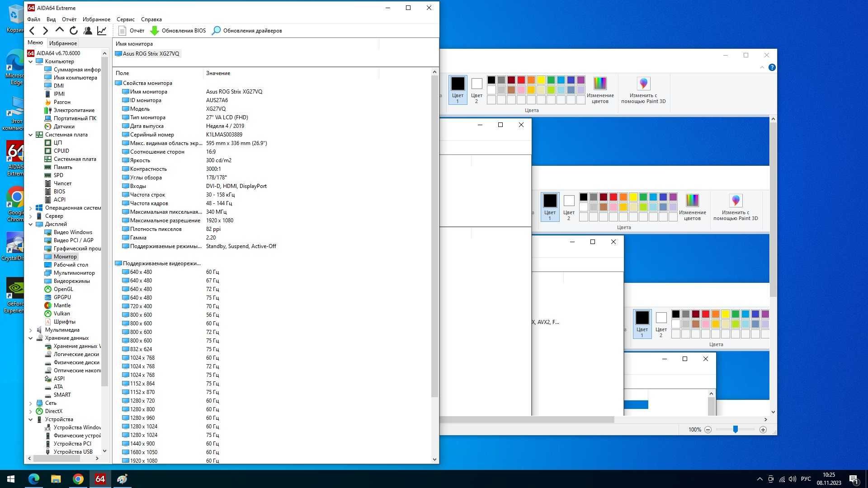Collapse the Хранение данных tree node
This screenshot has height=488, width=868.
pyautogui.click(x=31, y=338)
